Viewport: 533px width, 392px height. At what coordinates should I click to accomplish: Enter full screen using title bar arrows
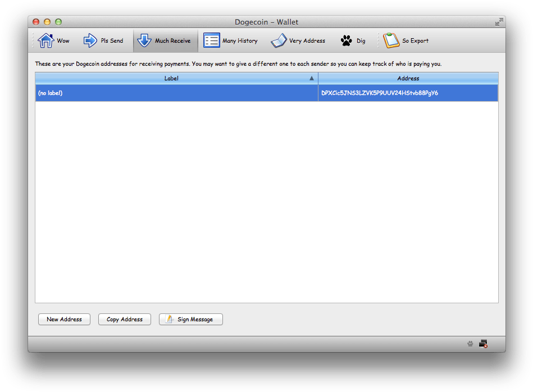click(499, 22)
